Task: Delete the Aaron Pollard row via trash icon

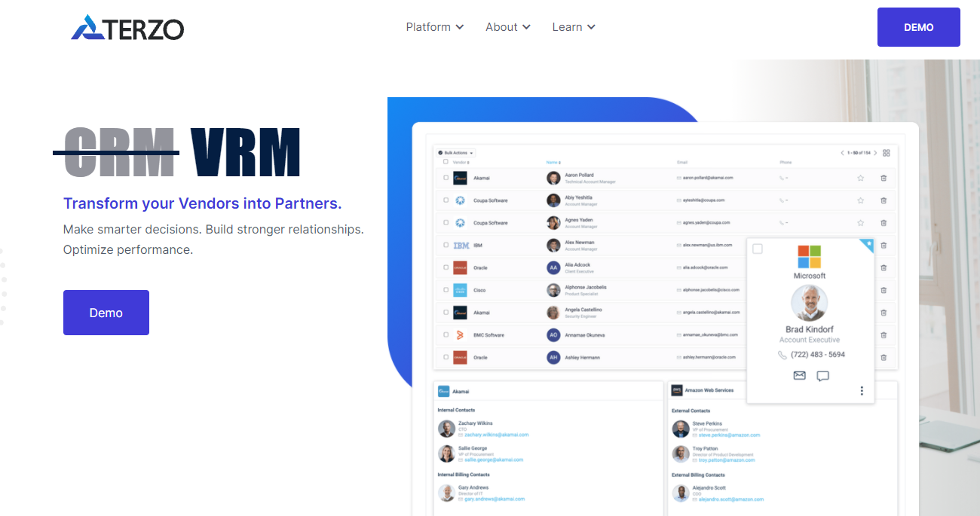Action: coord(884,179)
